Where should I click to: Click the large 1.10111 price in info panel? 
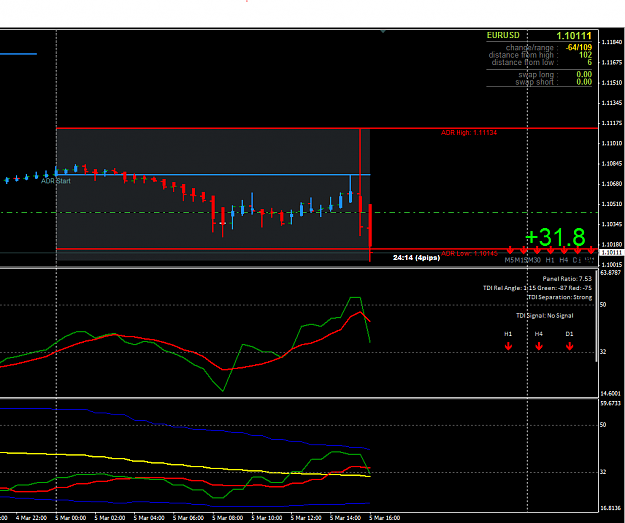pyautogui.click(x=574, y=36)
